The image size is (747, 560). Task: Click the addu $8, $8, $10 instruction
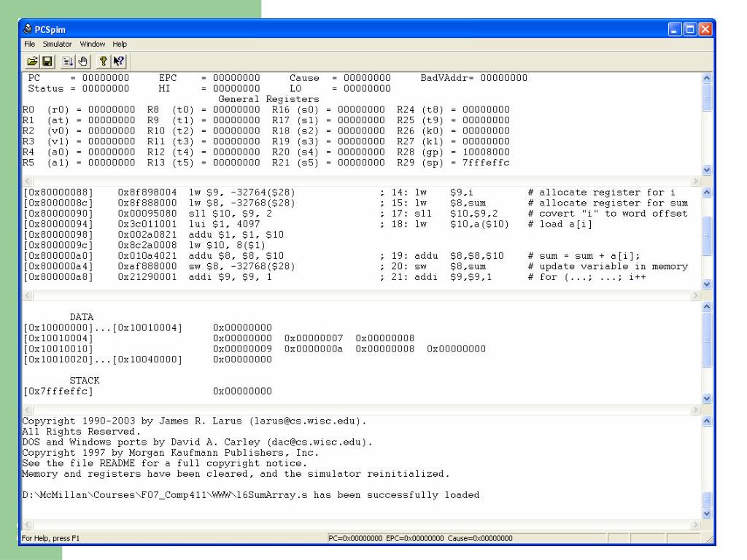[236, 256]
